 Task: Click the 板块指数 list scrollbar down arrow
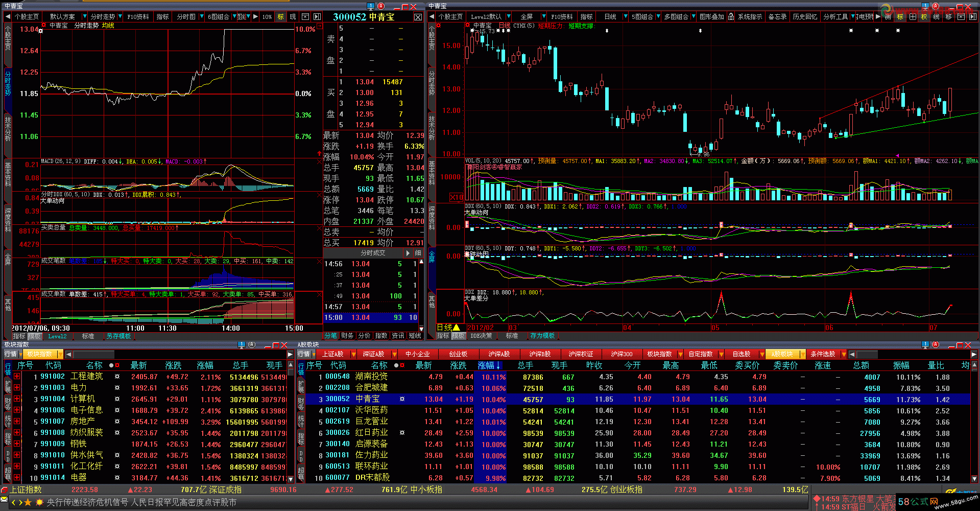click(291, 479)
